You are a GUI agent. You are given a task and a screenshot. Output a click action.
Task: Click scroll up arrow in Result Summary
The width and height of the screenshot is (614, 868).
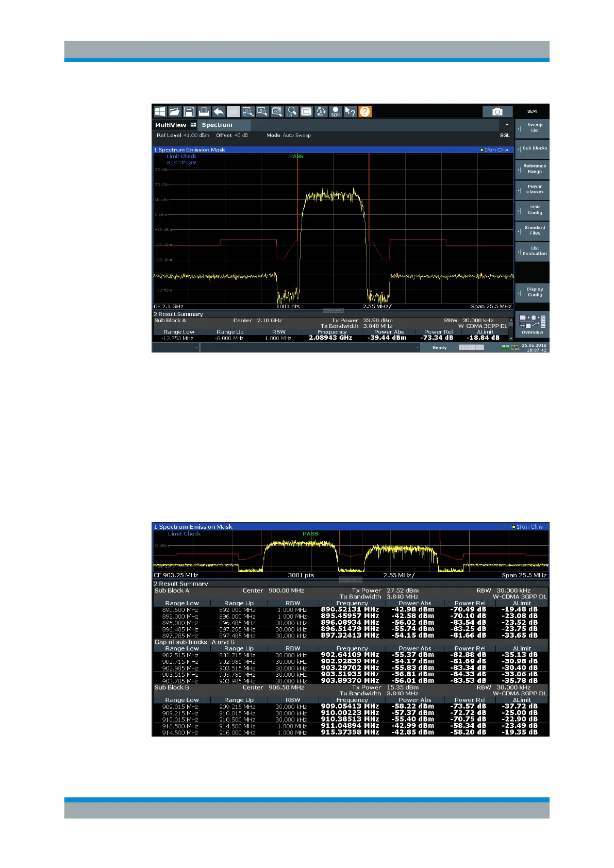tap(511, 320)
